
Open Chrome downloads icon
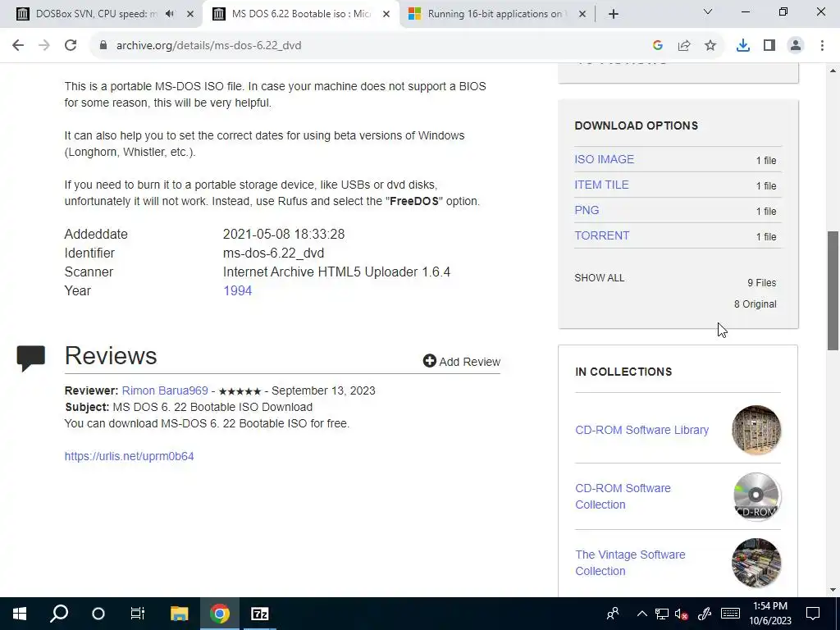click(x=743, y=46)
